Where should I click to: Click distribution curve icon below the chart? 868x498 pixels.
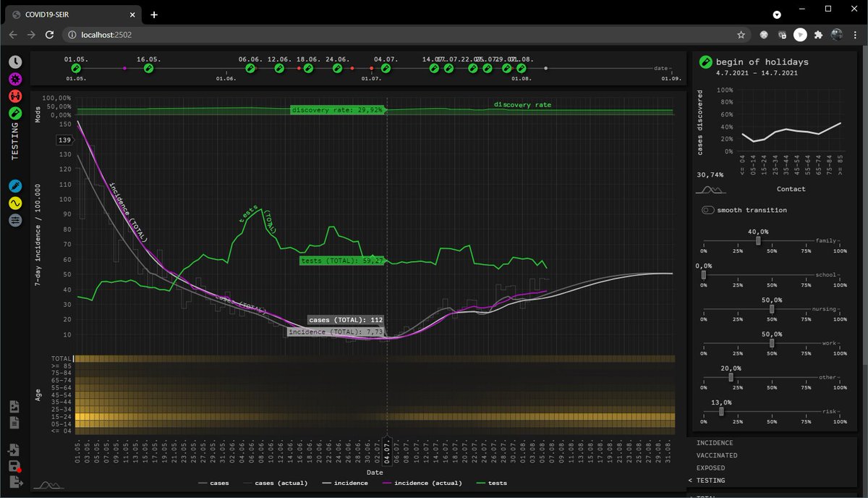48,484
